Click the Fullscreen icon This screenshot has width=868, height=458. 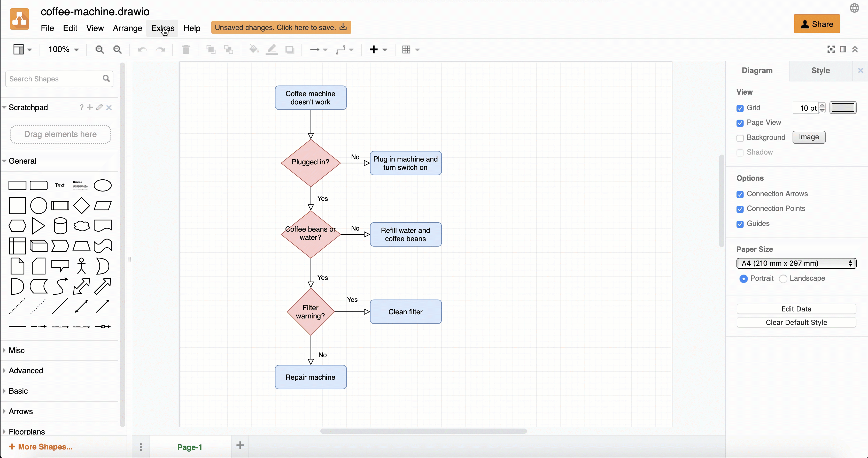pyautogui.click(x=831, y=49)
